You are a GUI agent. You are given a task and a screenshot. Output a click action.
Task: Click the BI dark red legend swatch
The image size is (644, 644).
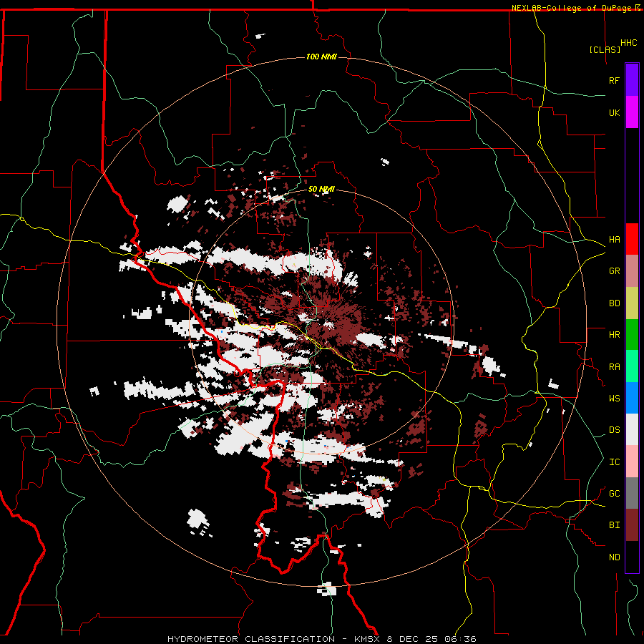click(x=632, y=525)
